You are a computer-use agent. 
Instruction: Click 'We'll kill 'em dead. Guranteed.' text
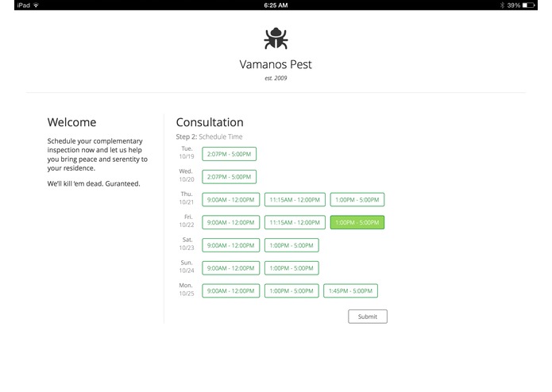coord(94,184)
